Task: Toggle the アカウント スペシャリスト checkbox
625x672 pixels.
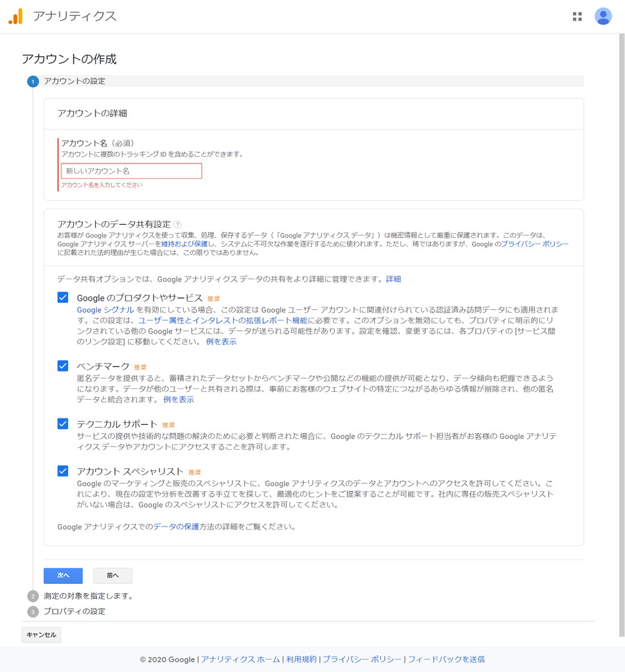Action: (62, 471)
